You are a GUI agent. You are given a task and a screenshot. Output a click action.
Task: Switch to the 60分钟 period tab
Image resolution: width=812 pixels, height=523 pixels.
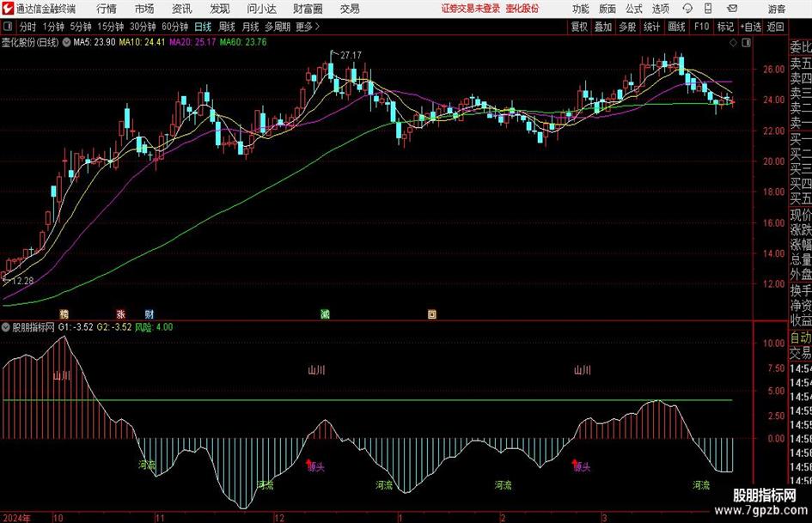(175, 27)
